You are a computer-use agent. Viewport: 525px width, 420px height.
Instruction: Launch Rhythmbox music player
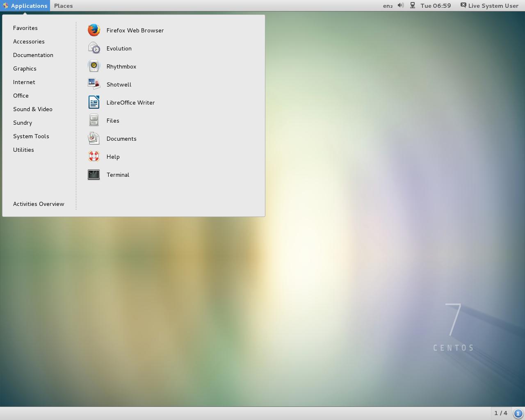click(121, 66)
